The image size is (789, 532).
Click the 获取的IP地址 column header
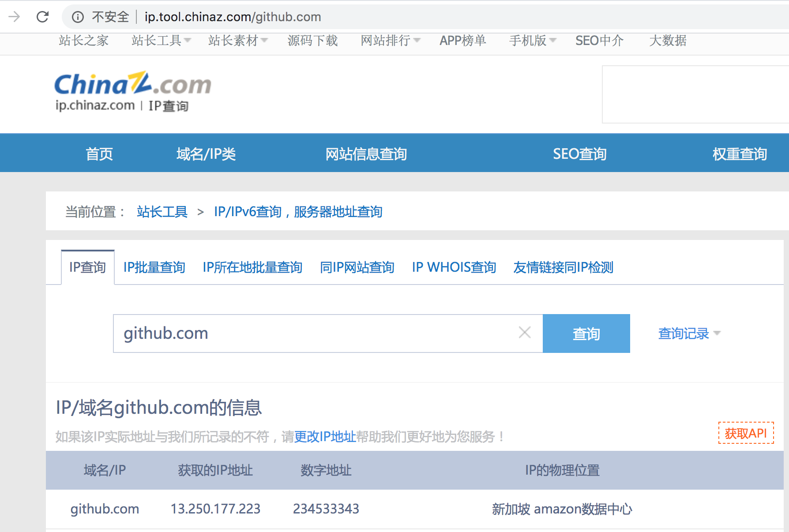pyautogui.click(x=215, y=470)
